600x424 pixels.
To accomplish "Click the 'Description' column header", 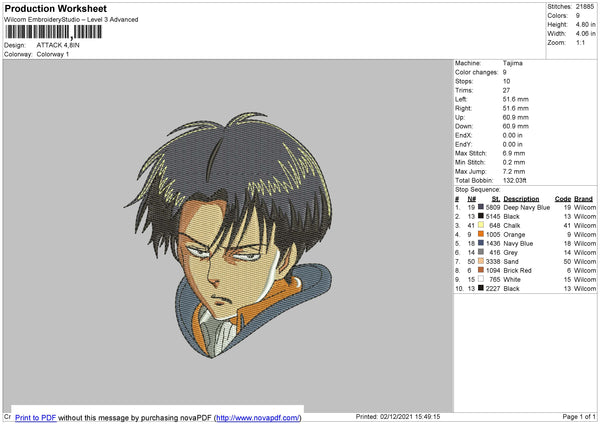I will point(521,199).
